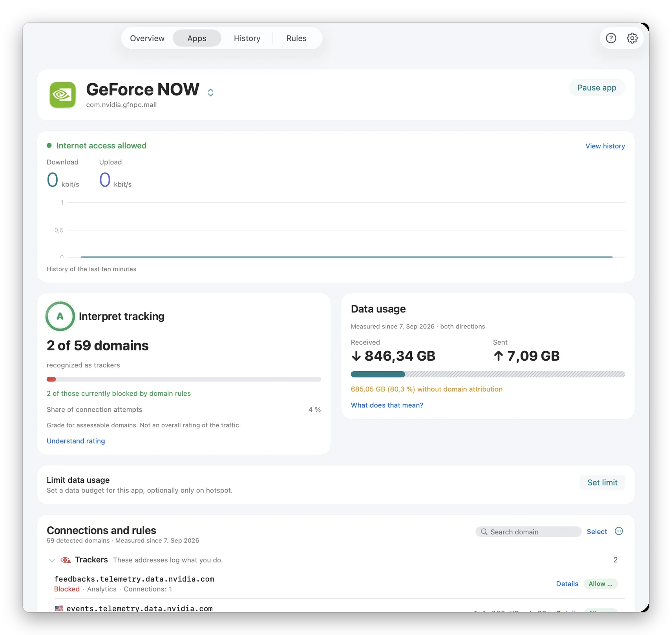Click the sent value 7,09 GB
The width and height of the screenshot is (672, 635).
coord(526,356)
